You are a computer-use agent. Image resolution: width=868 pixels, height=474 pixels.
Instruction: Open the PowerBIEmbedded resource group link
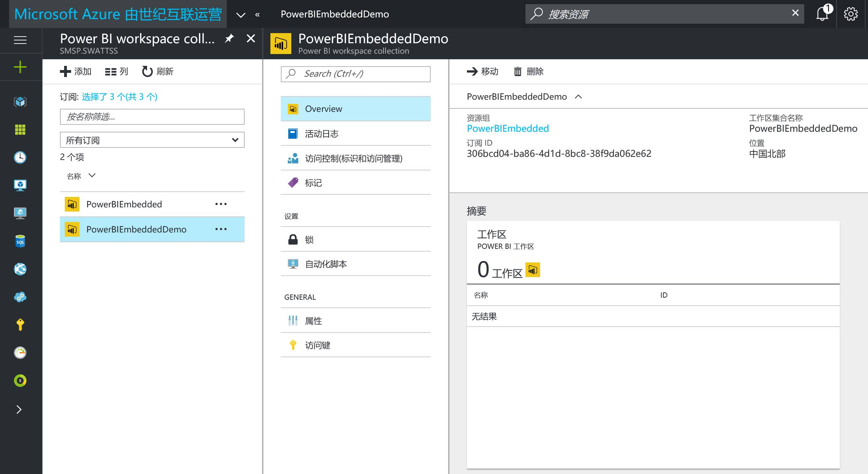(x=508, y=128)
